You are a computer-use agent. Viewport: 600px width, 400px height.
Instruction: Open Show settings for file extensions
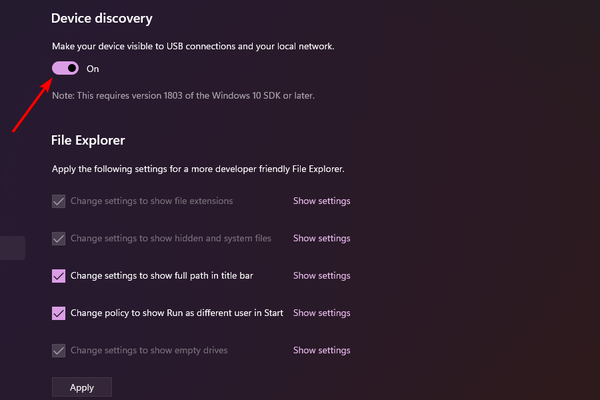point(321,201)
